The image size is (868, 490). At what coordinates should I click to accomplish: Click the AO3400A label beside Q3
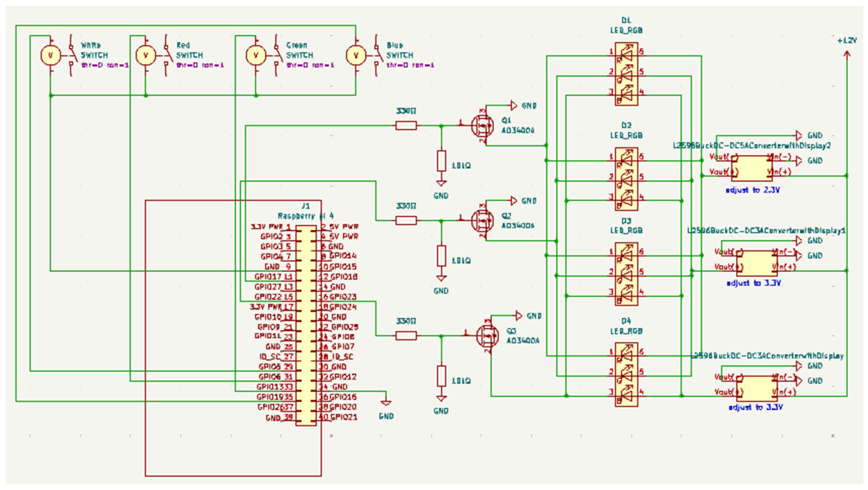tap(523, 341)
